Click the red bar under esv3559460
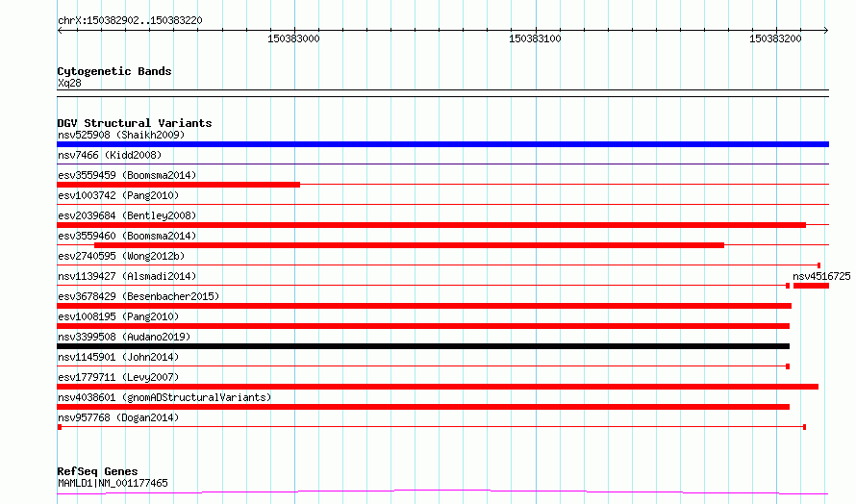 pyautogui.click(x=410, y=245)
